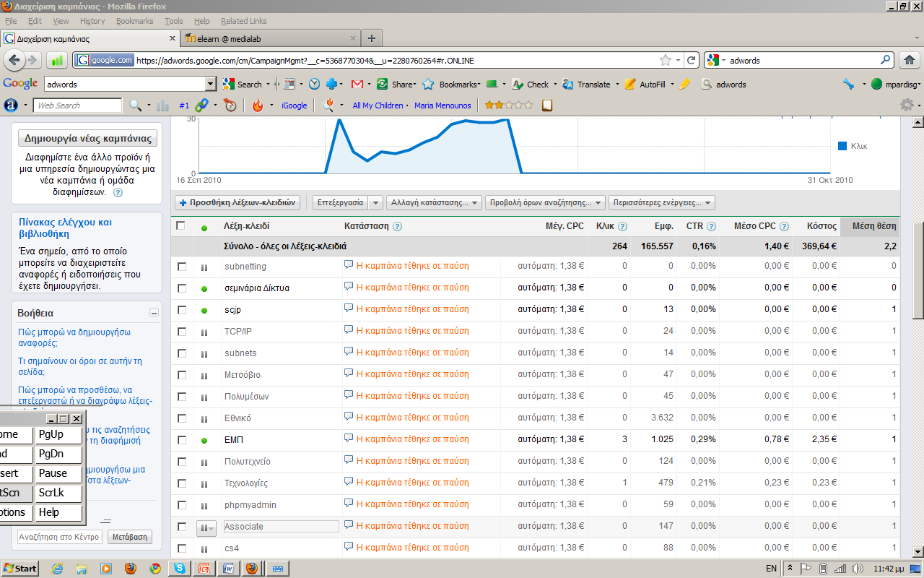This screenshot has height=578, width=924.
Task: Click the Forward navigation arrow
Action: tap(33, 60)
